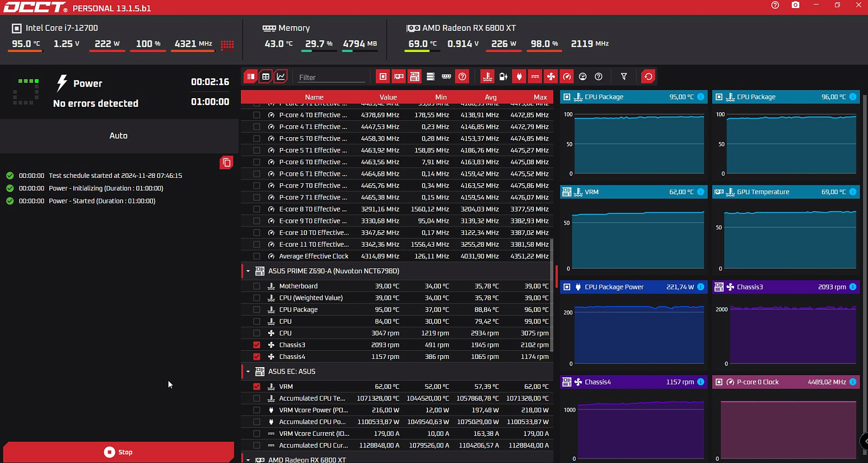The height and width of the screenshot is (463, 868).
Task: Collapse the ASUS PRIME Z690-A group
Action: coord(248,271)
